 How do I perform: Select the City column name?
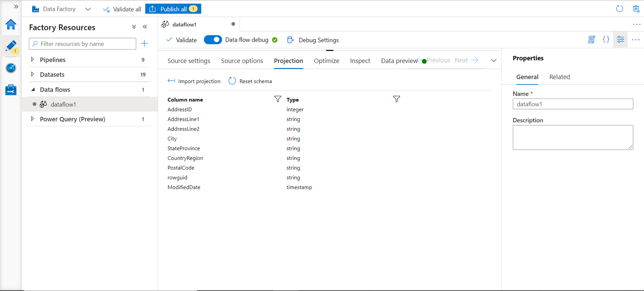(x=172, y=139)
